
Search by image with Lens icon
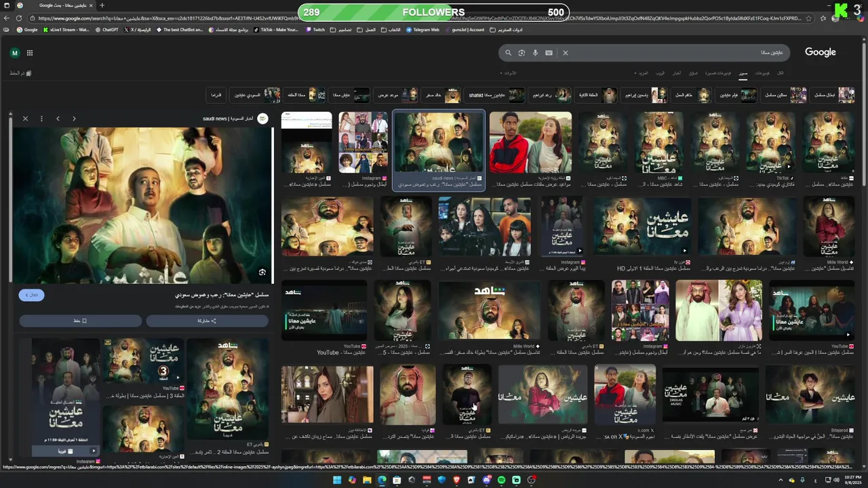[521, 52]
